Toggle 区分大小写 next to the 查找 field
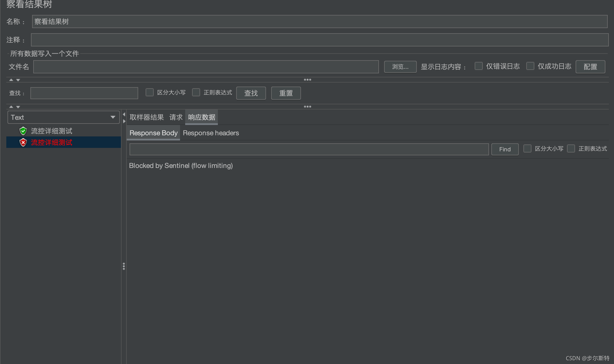Viewport: 614px width, 364px height. (150, 93)
